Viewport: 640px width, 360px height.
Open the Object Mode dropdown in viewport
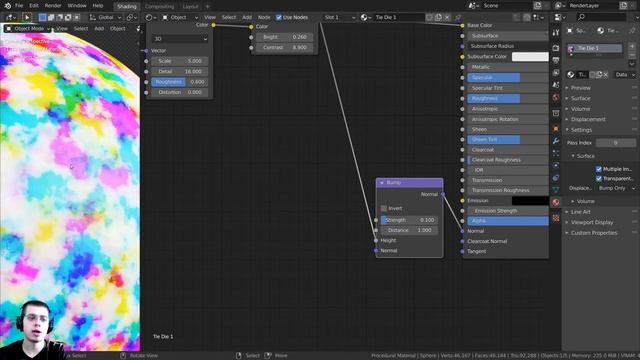click(x=27, y=29)
